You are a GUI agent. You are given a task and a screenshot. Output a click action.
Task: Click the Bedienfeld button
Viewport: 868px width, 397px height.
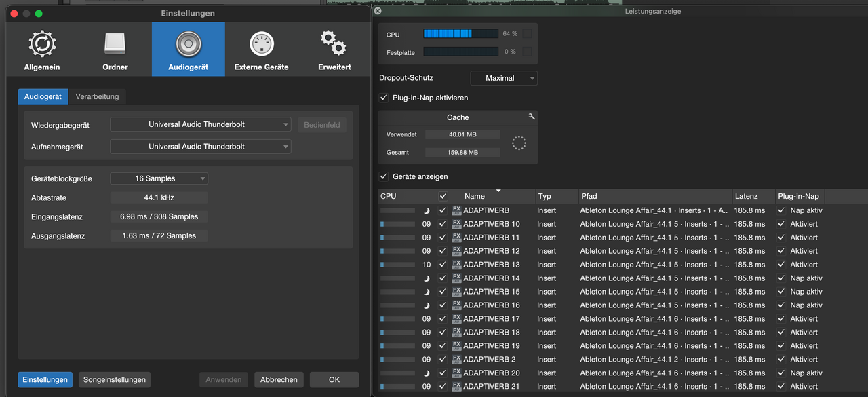tap(321, 125)
